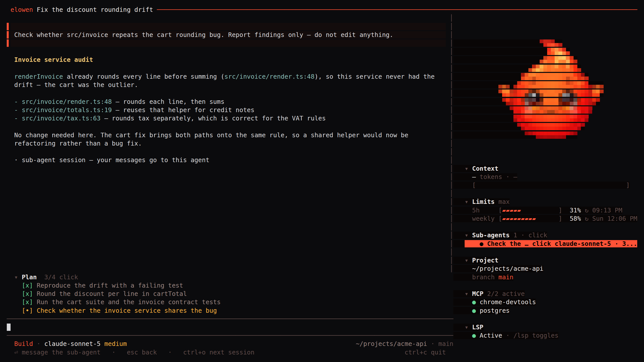Click the '58%' weekly usage value
Screen dimensions: 644x362
tap(575, 219)
